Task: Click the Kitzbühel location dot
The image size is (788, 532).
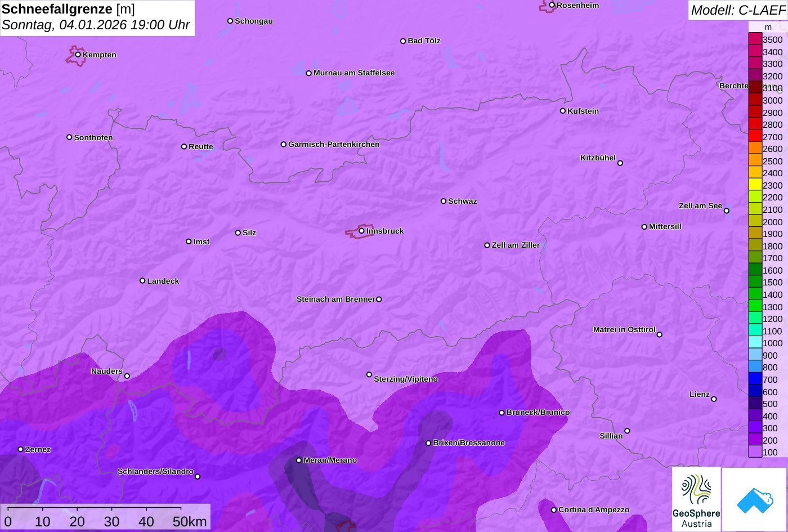Action: point(620,163)
